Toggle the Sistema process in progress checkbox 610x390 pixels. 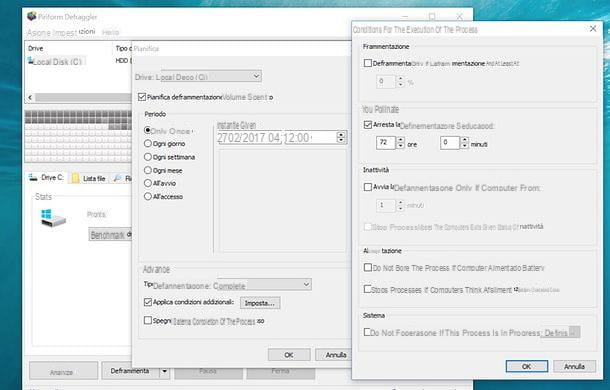tap(367, 332)
